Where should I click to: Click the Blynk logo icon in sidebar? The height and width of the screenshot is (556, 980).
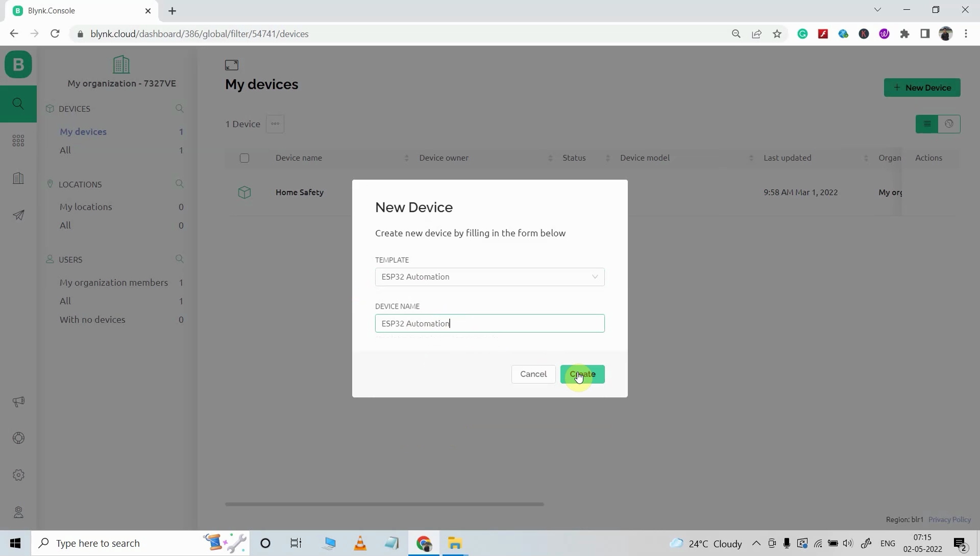[18, 65]
